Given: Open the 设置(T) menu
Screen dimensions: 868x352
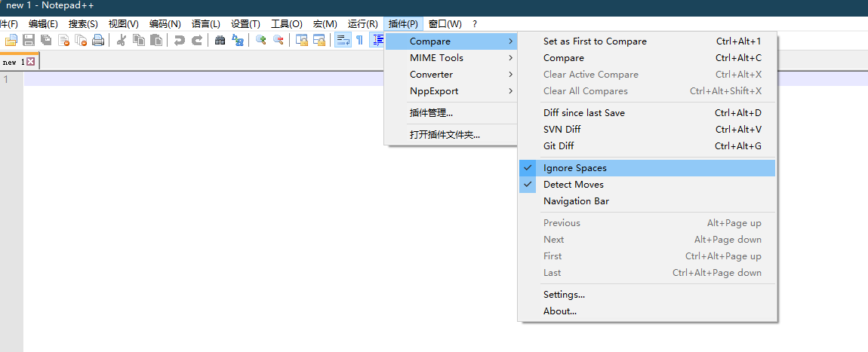Looking at the screenshot, I should pyautogui.click(x=246, y=24).
